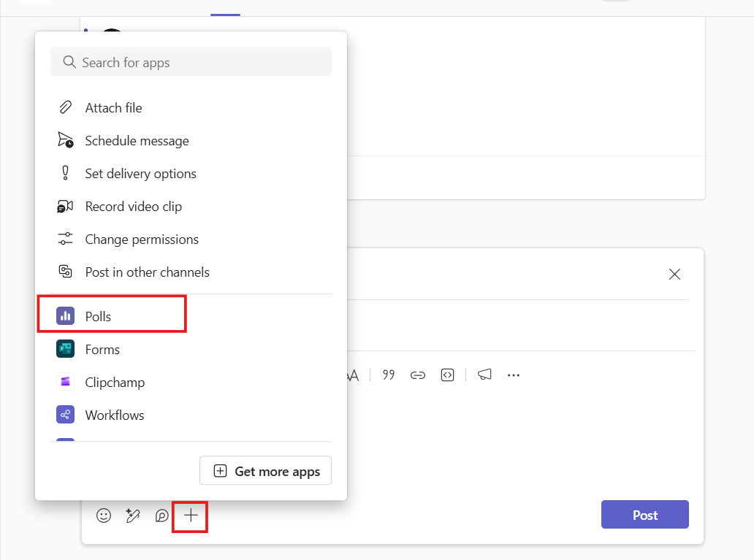Start Record video clip
The image size is (754, 560).
[x=133, y=207]
